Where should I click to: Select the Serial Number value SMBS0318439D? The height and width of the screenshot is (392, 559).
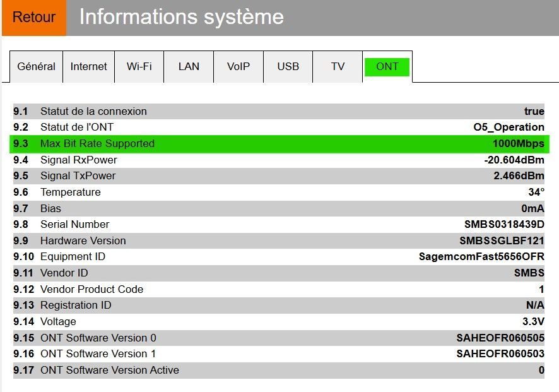(504, 224)
